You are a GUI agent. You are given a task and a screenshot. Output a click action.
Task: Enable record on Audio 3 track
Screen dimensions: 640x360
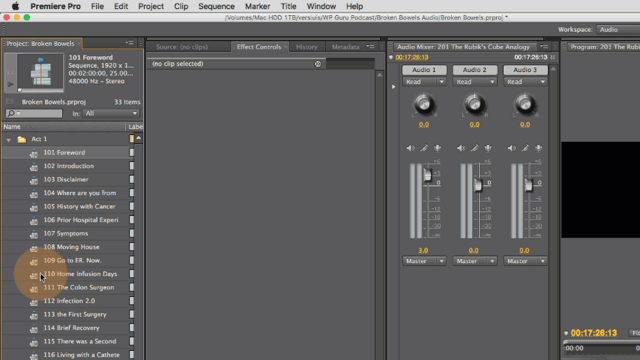(539, 148)
